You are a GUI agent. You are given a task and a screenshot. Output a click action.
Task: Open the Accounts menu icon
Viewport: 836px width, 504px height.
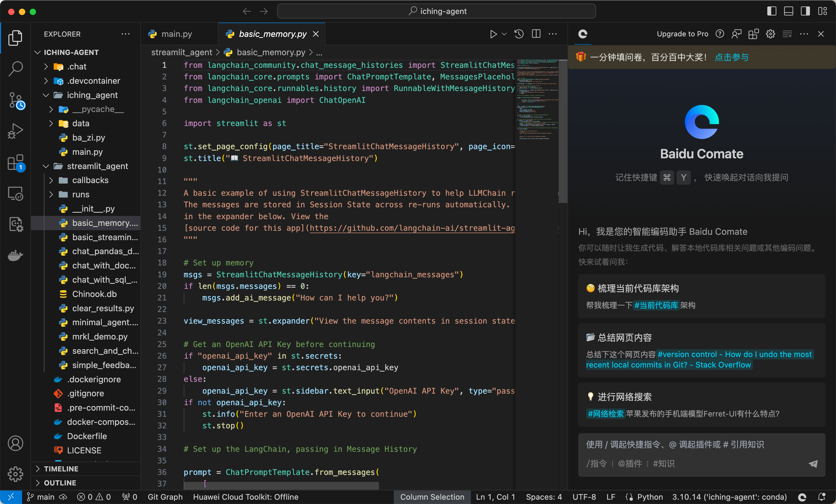click(x=15, y=443)
